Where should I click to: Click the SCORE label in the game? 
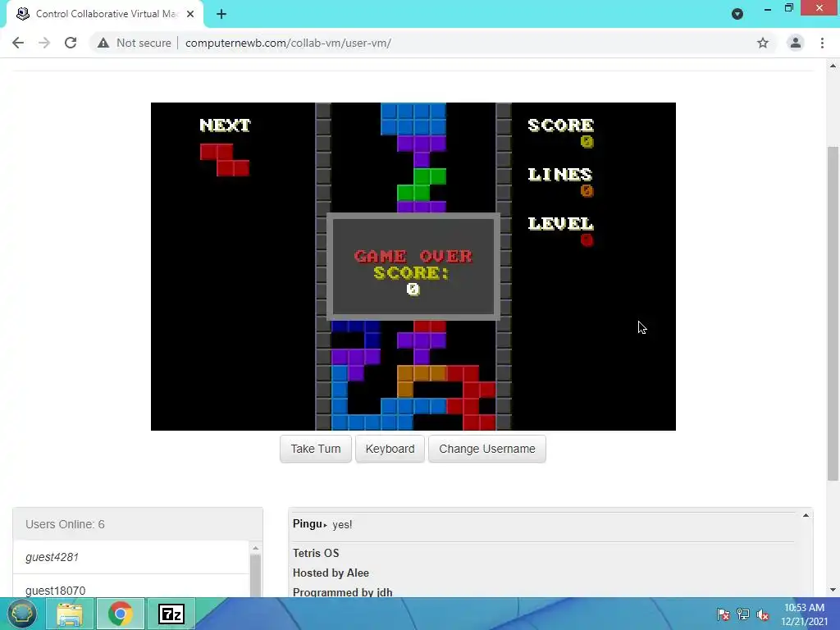click(x=560, y=125)
